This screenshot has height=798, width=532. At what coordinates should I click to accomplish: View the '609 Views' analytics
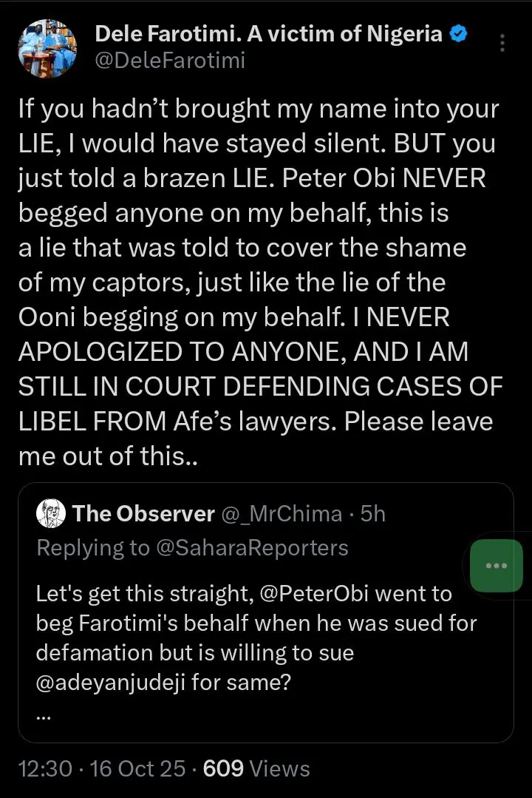tap(256, 768)
